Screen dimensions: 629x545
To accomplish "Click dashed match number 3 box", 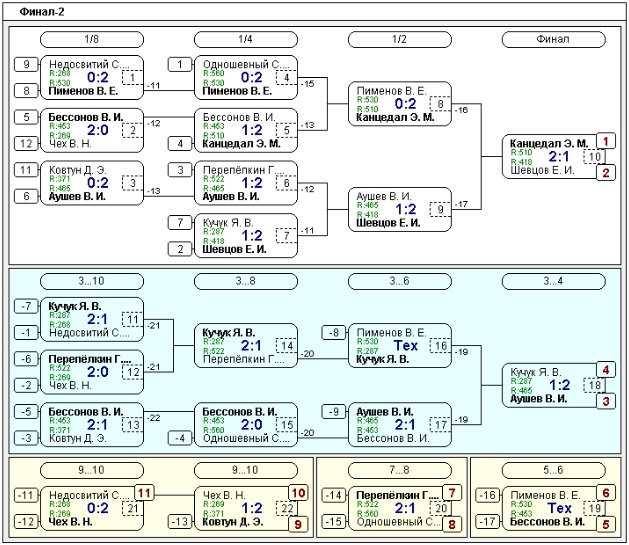I will pos(133,183).
